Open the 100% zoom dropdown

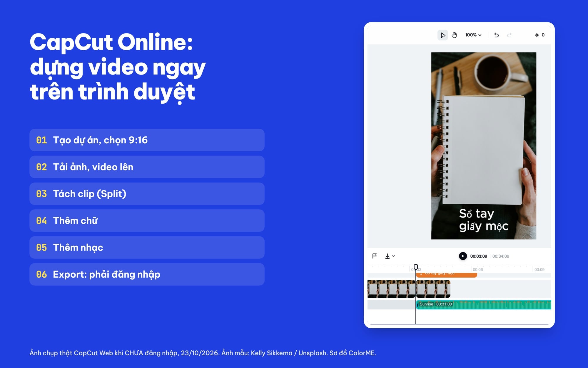coord(473,35)
